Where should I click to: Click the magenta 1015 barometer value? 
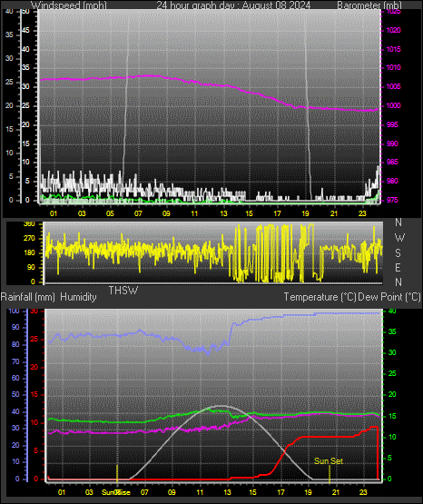pyautogui.click(x=393, y=49)
